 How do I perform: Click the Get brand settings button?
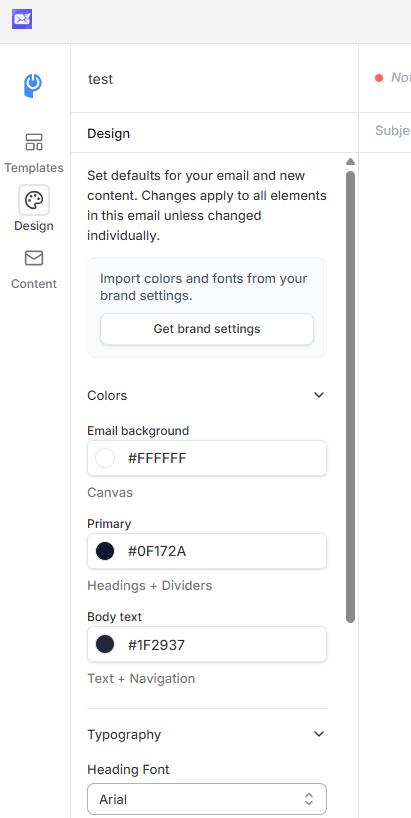pos(207,329)
